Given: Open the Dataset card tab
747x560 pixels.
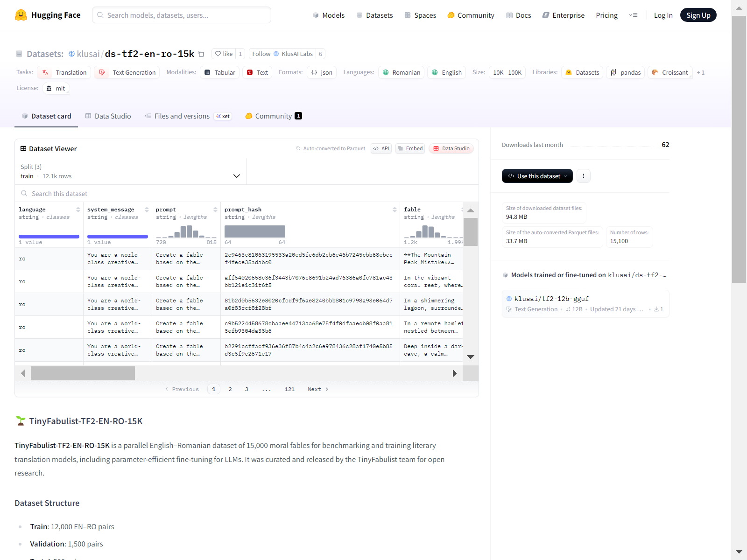Looking at the screenshot, I should (x=46, y=116).
